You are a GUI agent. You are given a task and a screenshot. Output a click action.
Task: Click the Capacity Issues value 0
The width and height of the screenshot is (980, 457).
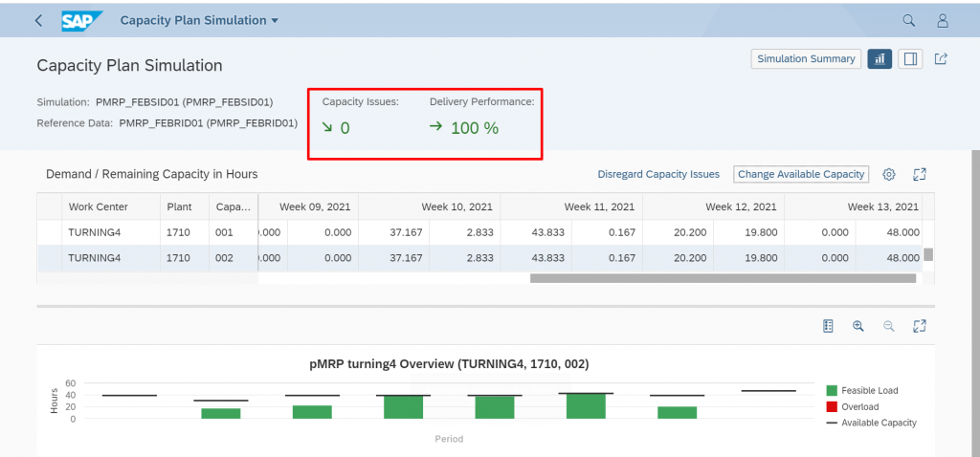pos(345,128)
